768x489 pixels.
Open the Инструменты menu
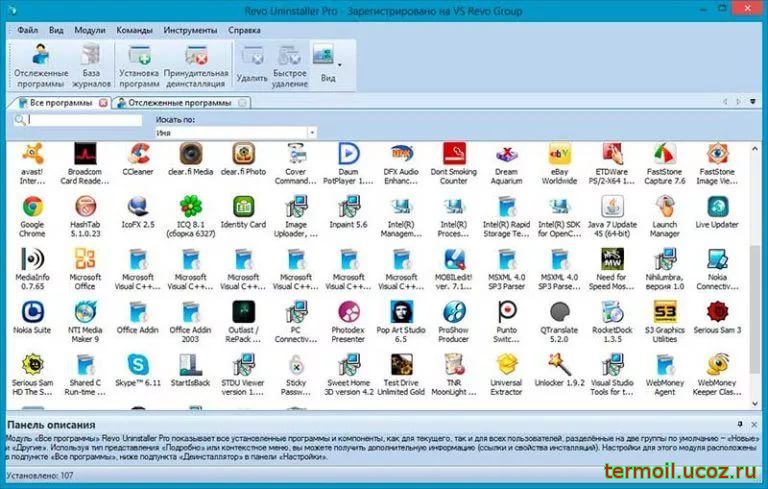(191, 30)
